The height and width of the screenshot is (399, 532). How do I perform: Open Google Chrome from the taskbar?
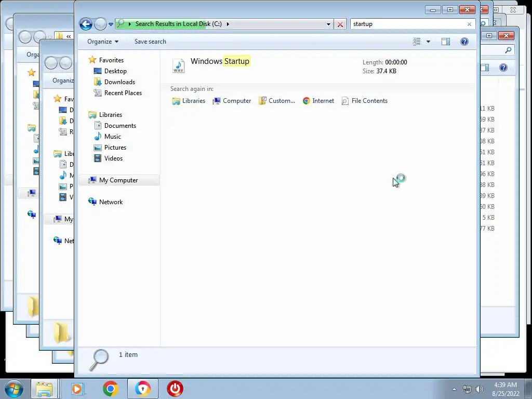(111, 389)
